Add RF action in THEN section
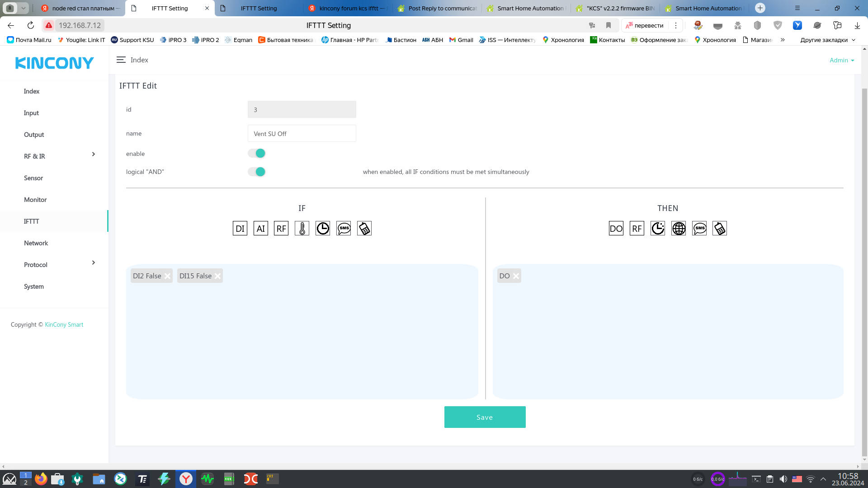This screenshot has height=488, width=868. [x=637, y=228]
